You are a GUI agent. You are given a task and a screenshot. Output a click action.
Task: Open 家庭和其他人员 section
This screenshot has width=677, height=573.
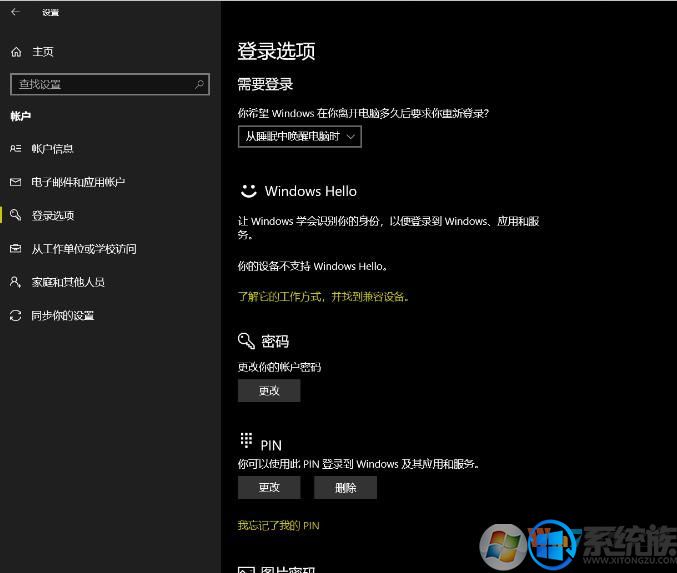click(x=68, y=282)
